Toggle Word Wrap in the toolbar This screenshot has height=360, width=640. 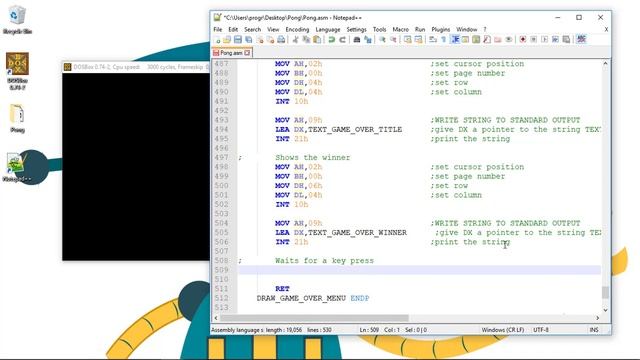pos(433,40)
